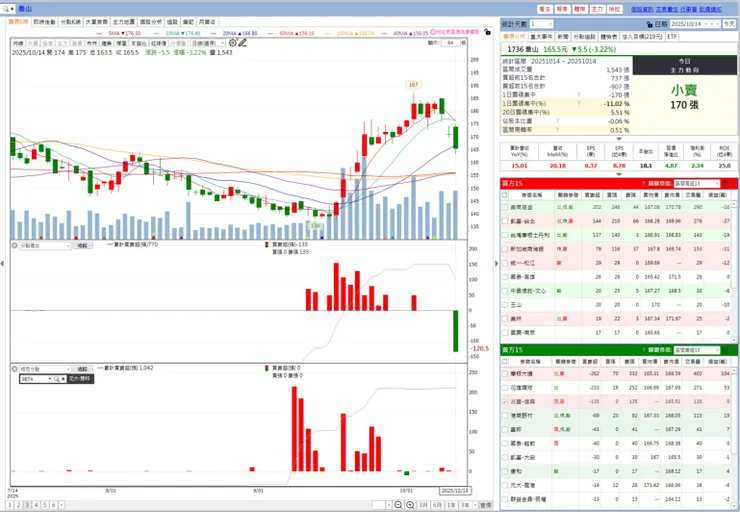Click the 9874 broker code input
Viewport: 740px width, 512px height.
pyautogui.click(x=36, y=379)
